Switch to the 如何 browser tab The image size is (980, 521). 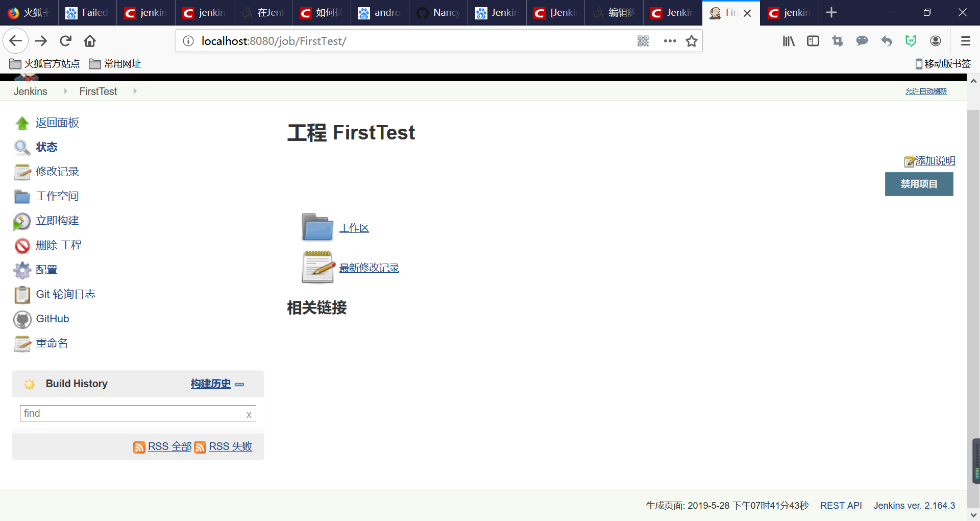(322, 13)
